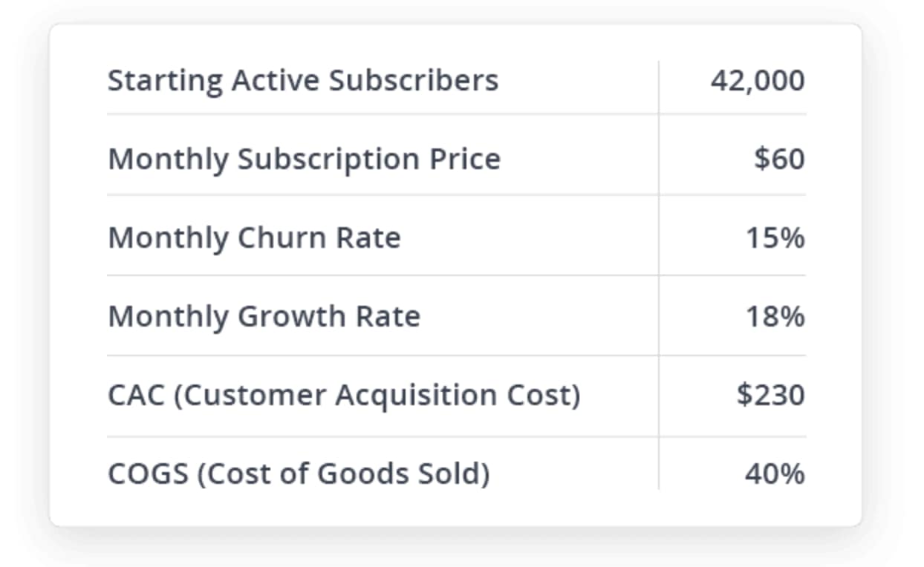Click the Monthly Growth Rate label

tap(264, 317)
